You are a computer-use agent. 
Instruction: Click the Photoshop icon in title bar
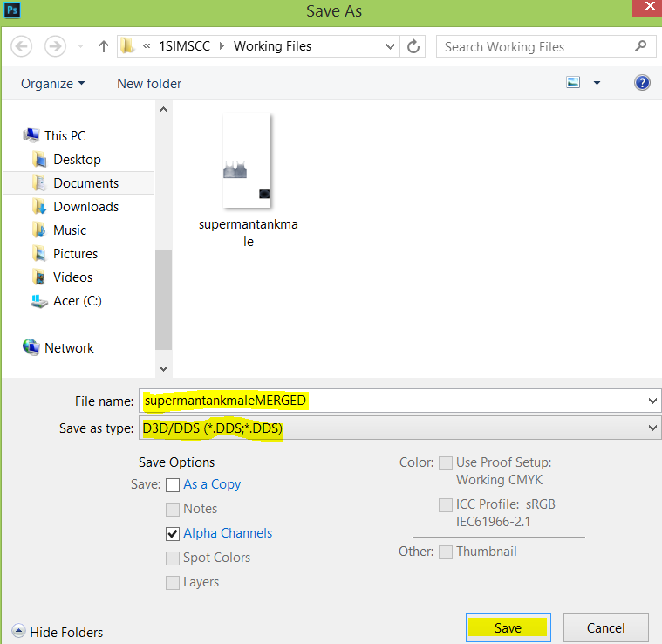coord(12,10)
